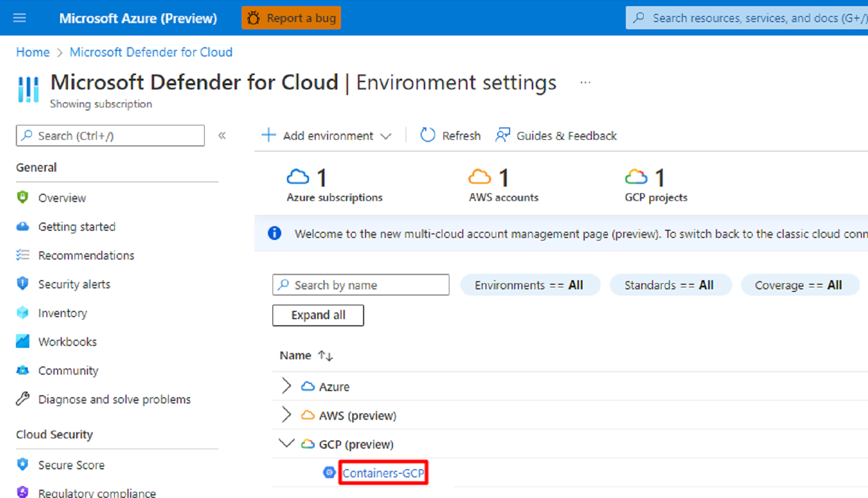This screenshot has width=868, height=498.
Task: Open the ellipsis more options menu
Action: pos(585,82)
